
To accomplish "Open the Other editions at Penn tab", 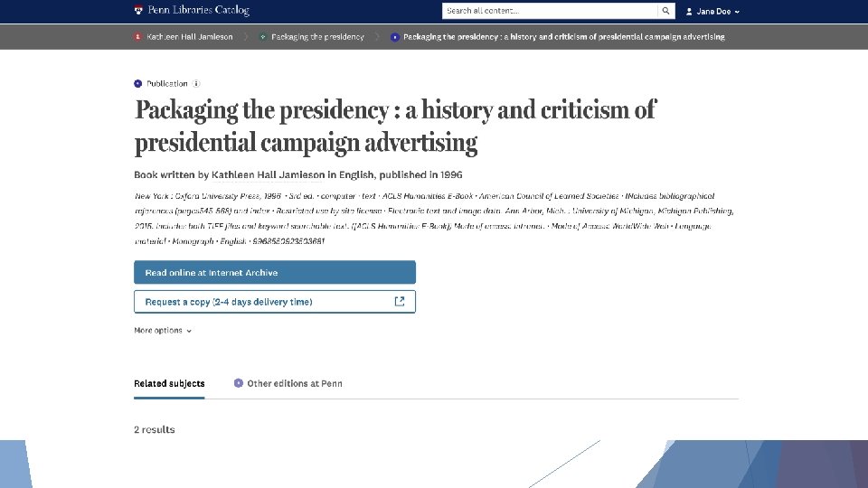I will (x=294, y=383).
